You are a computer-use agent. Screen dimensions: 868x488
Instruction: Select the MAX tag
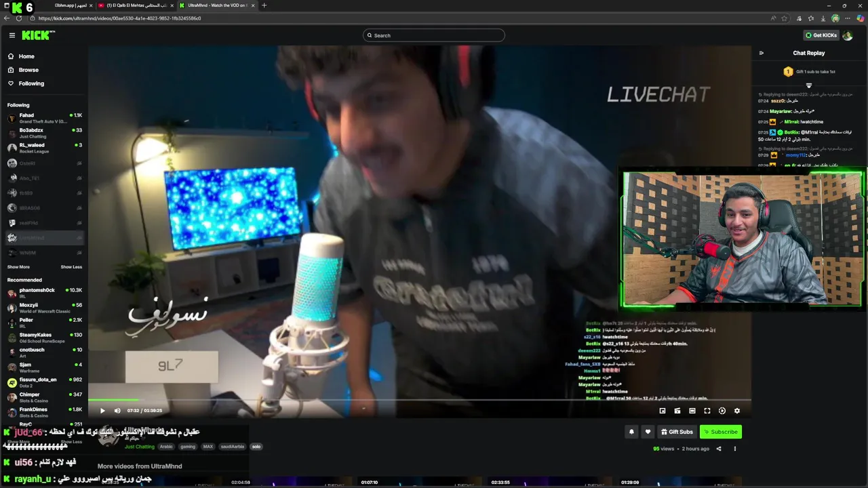pos(208,447)
